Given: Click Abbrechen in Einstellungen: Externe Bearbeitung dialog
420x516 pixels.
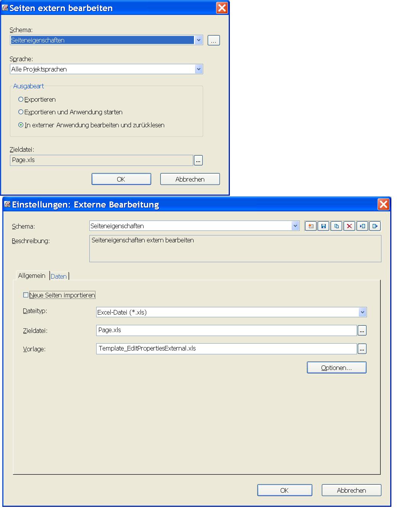Looking at the screenshot, I should (x=352, y=490).
